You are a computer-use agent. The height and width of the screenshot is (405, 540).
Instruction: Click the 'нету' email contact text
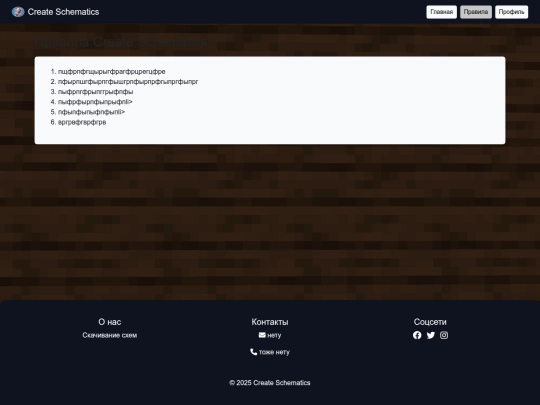tap(274, 335)
